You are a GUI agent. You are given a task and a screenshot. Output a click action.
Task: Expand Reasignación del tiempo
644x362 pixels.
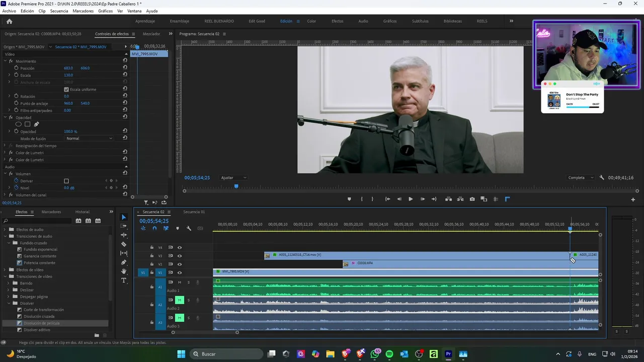click(x=5, y=146)
